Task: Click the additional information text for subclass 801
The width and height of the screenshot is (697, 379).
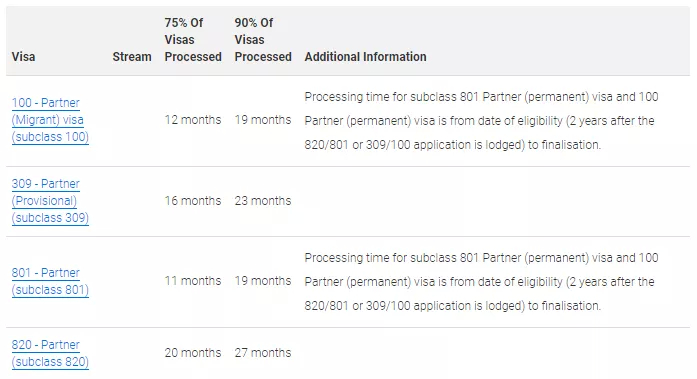Action: click(x=481, y=282)
